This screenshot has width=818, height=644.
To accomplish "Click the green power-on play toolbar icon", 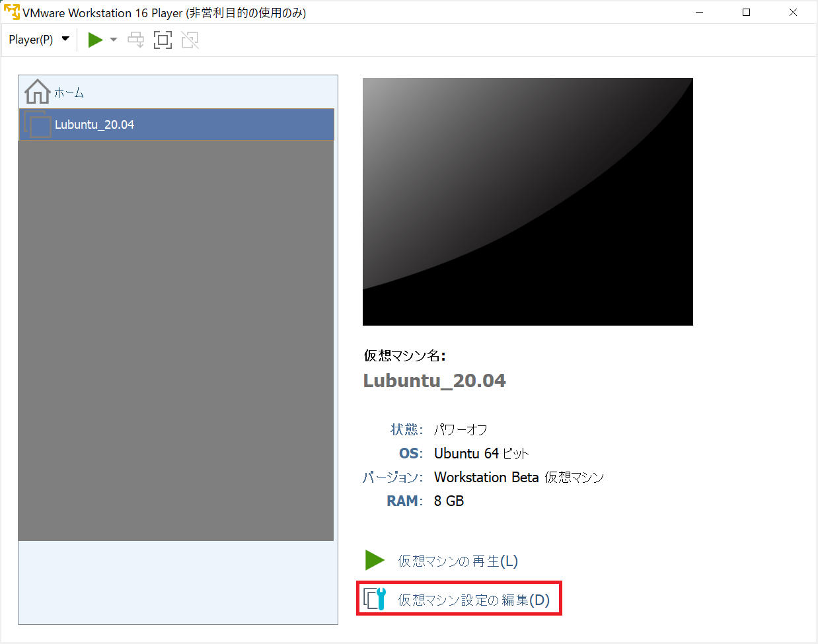I will pos(96,40).
